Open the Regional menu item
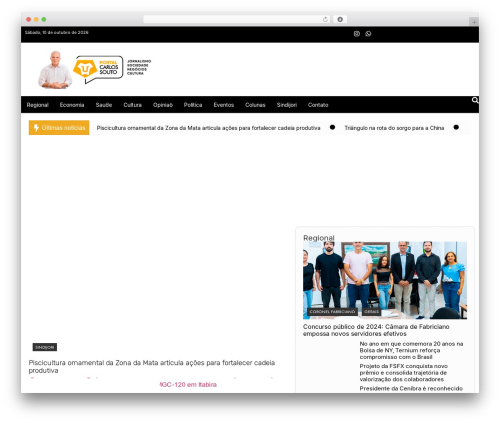This screenshot has height=423, width=500. click(x=38, y=105)
